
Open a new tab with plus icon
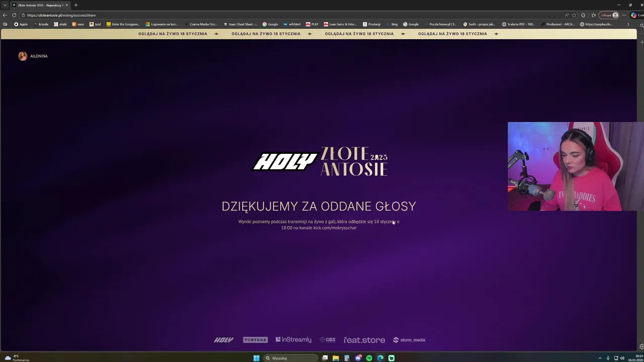[76, 5]
